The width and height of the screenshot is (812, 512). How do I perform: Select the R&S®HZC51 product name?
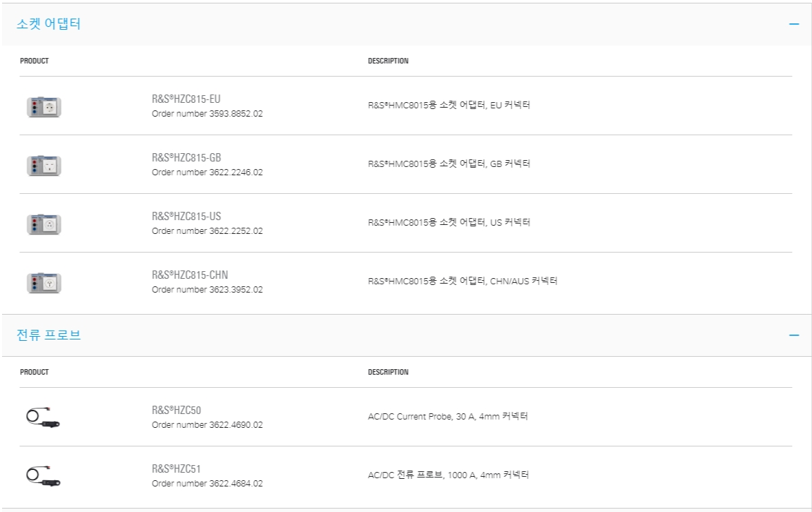click(x=176, y=469)
